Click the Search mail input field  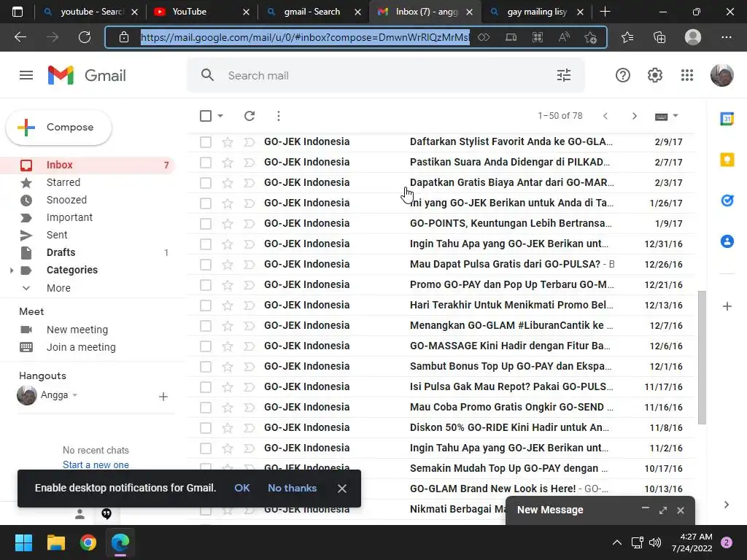click(386, 75)
